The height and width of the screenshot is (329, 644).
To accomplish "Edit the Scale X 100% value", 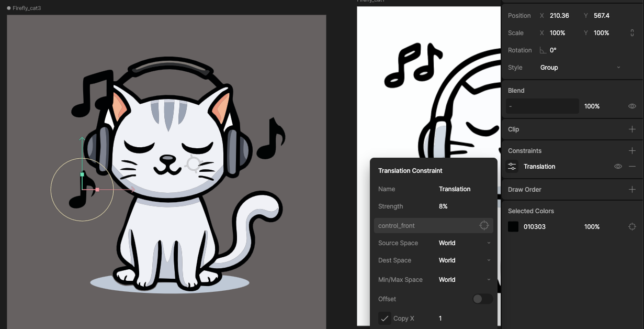I will tap(558, 33).
